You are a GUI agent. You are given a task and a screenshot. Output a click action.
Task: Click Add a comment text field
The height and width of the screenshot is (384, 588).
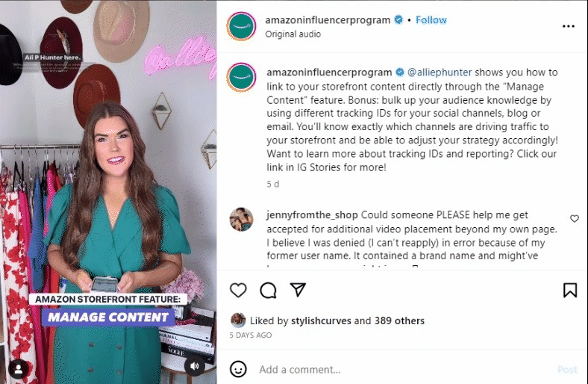point(405,370)
